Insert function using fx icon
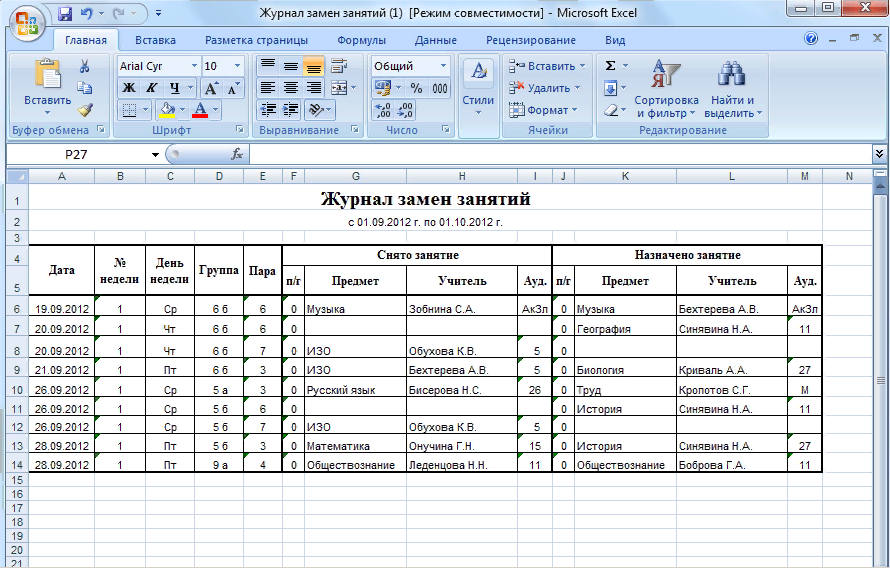 237,155
